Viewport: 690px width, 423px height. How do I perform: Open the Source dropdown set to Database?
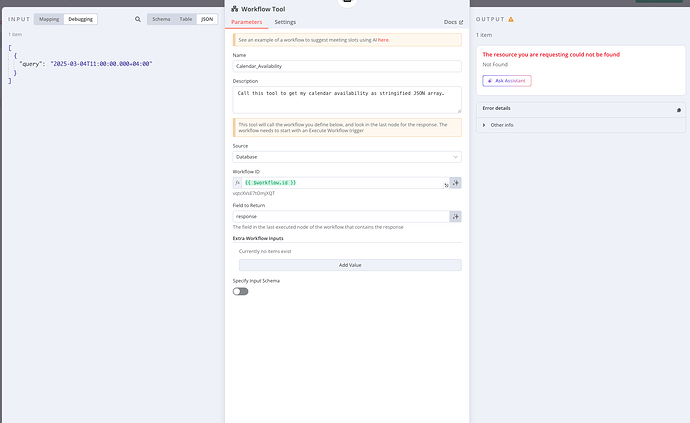[x=347, y=157]
